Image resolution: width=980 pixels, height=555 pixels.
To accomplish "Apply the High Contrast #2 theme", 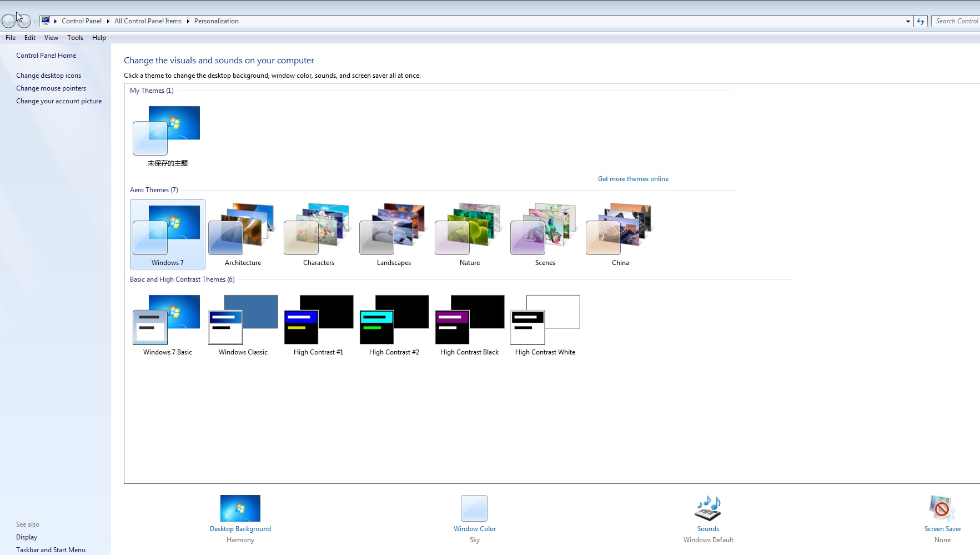I will tap(394, 324).
